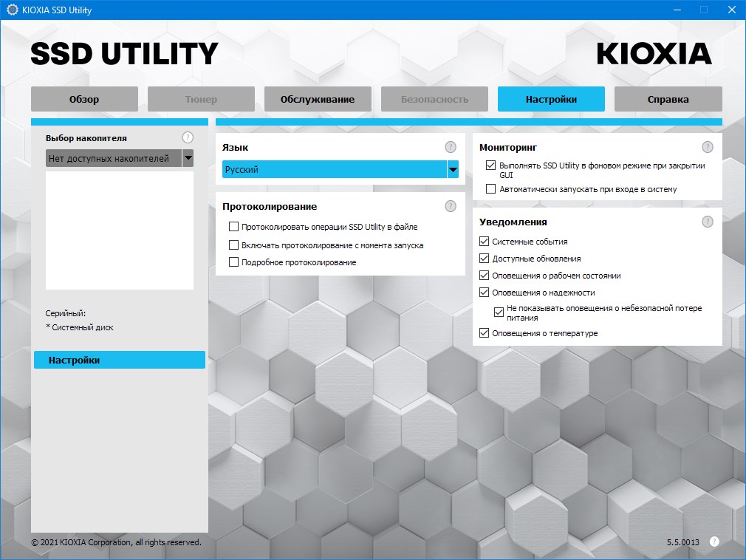
Task: Click the KIOXIA gear icon in title bar
Action: (x=10, y=10)
